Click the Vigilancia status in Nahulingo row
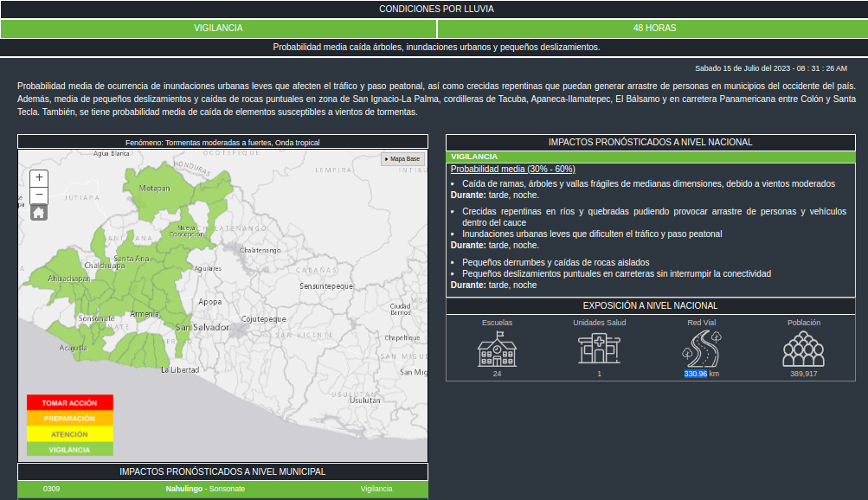 click(x=376, y=489)
